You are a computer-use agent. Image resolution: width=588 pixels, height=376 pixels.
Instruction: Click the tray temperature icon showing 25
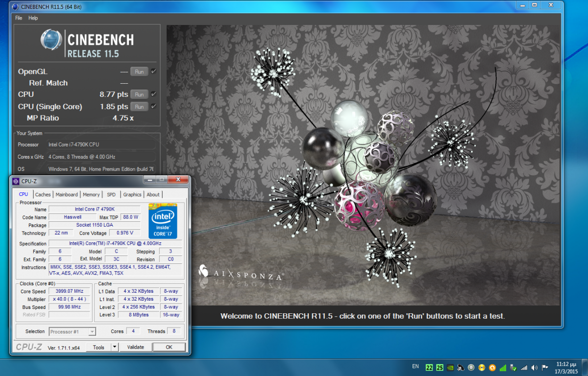[x=440, y=367]
